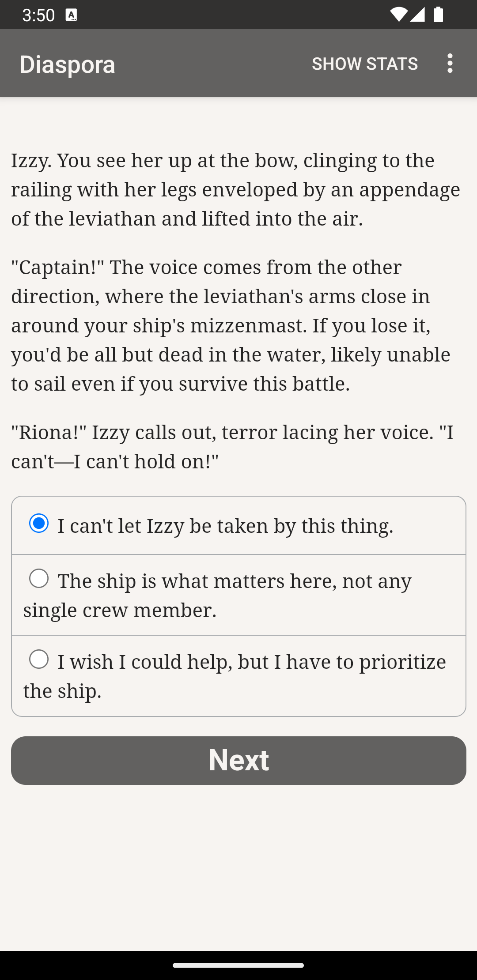This screenshot has width=477, height=980.
Task: Choose option text 'I have to prioritize the ship'
Action: [x=235, y=676]
